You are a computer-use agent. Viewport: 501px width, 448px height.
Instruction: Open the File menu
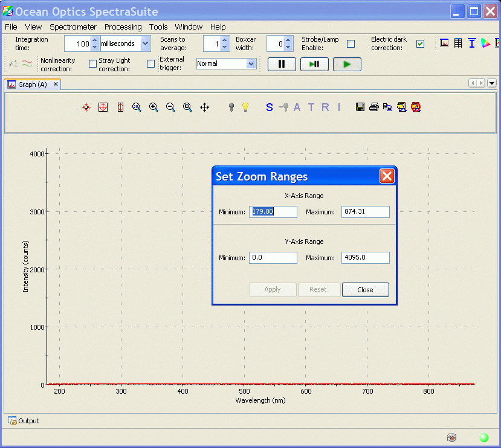coord(11,27)
